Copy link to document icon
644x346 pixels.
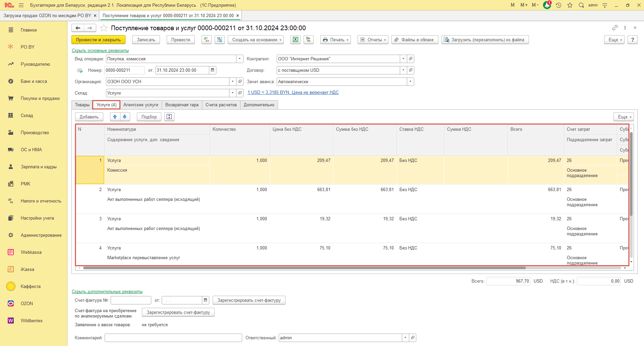tap(615, 27)
